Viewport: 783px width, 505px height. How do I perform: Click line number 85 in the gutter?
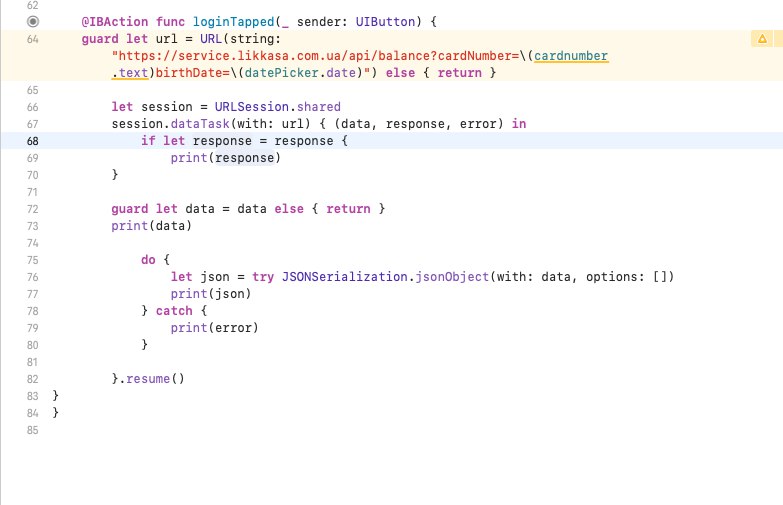(32, 430)
